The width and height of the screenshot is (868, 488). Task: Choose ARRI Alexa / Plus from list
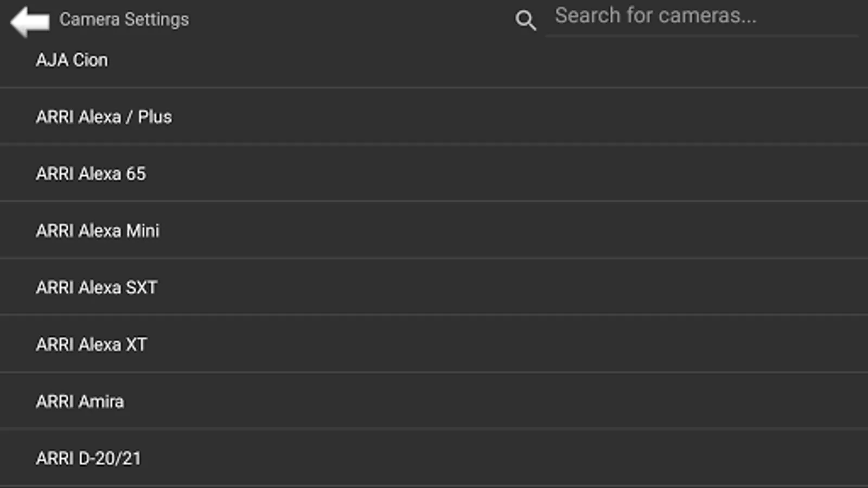434,116
